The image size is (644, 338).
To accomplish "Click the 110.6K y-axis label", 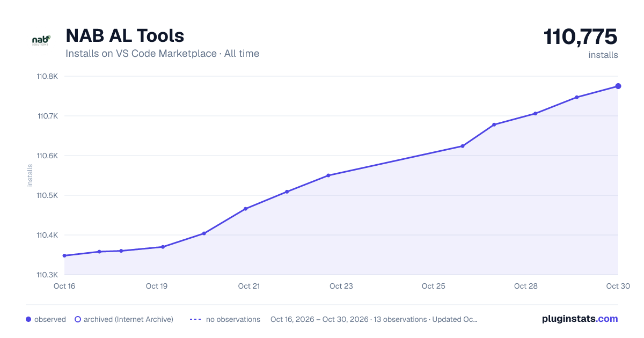I will pos(47,156).
